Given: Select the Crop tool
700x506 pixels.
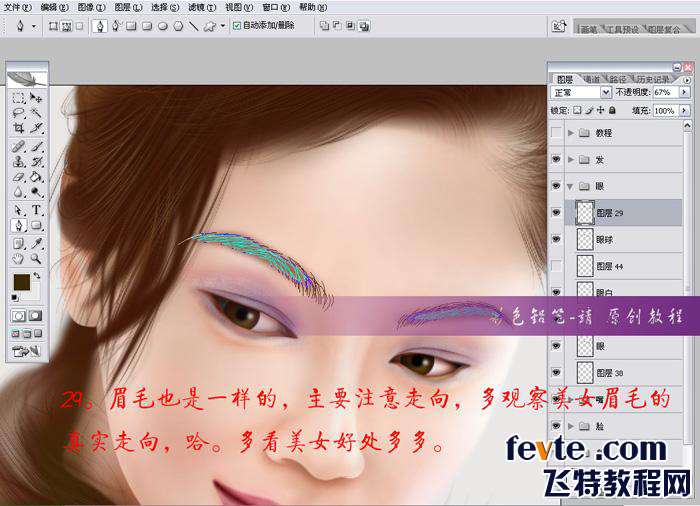Looking at the screenshot, I should click(x=18, y=128).
